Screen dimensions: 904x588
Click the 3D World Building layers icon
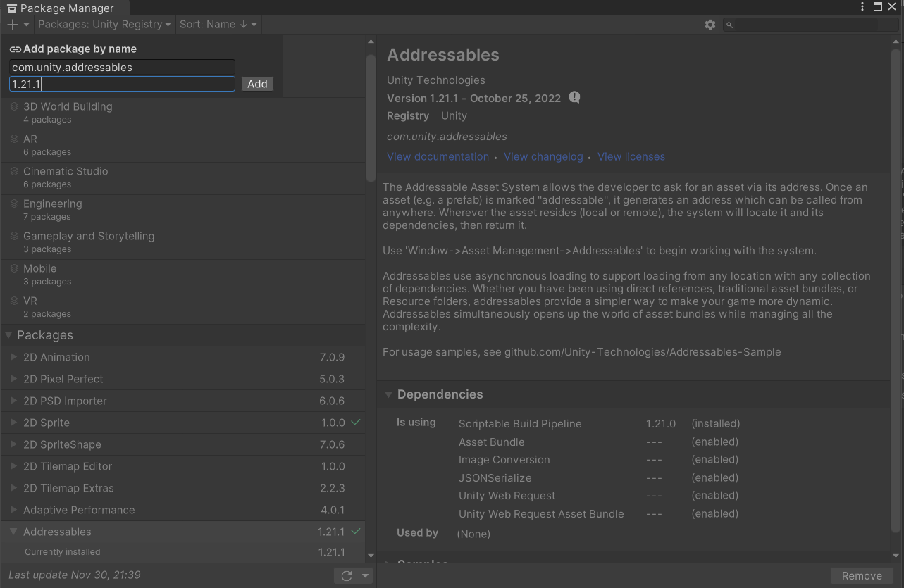(13, 106)
